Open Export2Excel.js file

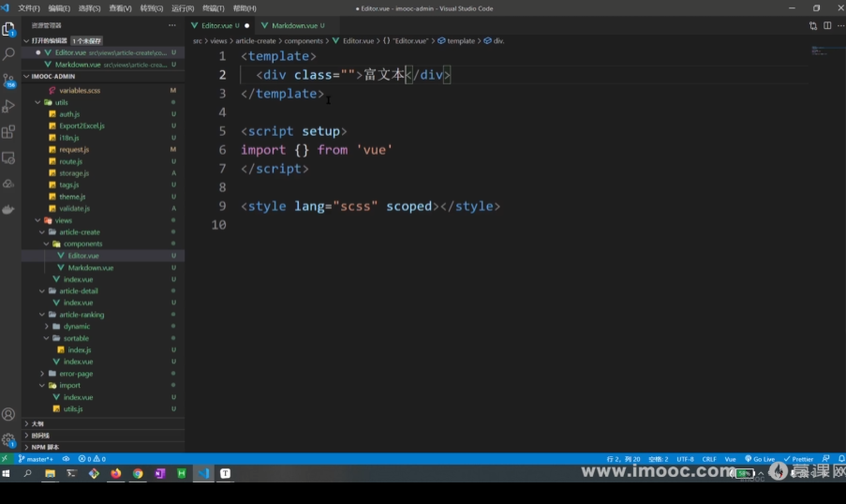tap(82, 126)
